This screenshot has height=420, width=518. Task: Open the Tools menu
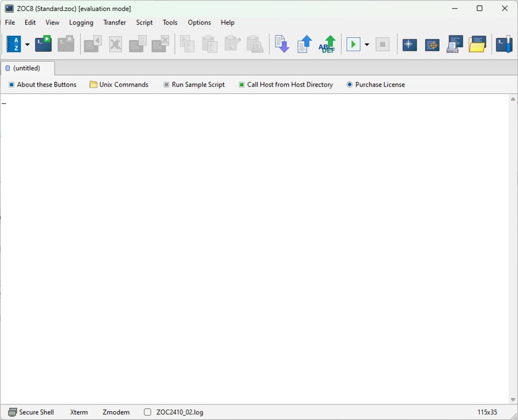click(170, 23)
